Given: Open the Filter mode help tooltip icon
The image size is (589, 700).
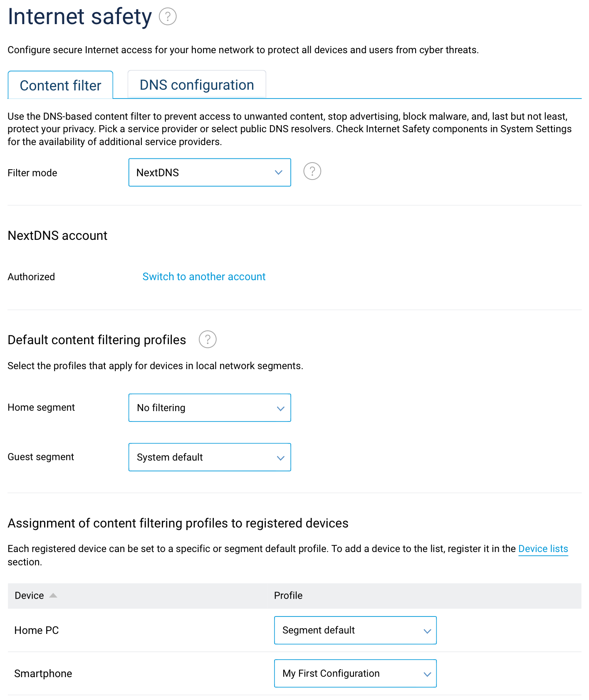Looking at the screenshot, I should click(312, 171).
